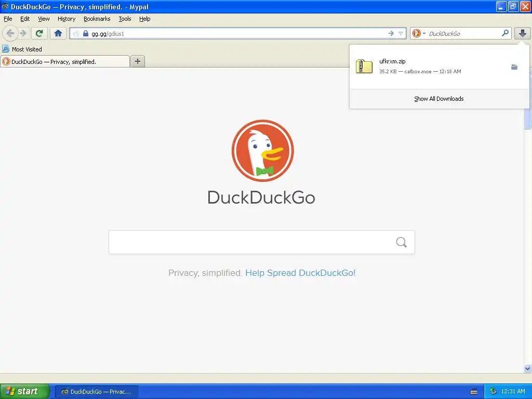Viewport: 532px width, 399px height.
Task: Click the scrollbar down arrow
Action: tap(527, 368)
